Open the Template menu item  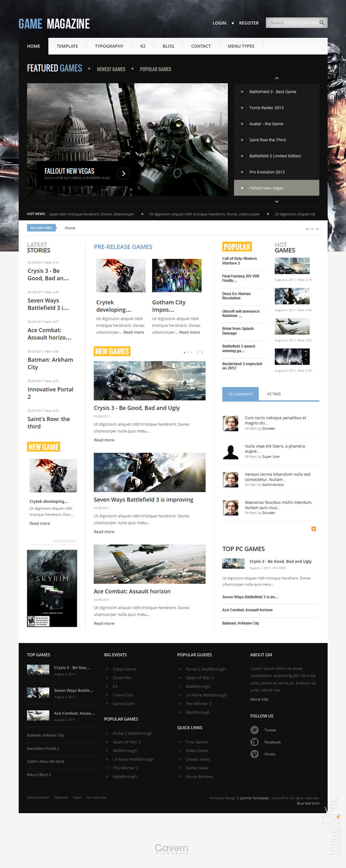(x=67, y=46)
